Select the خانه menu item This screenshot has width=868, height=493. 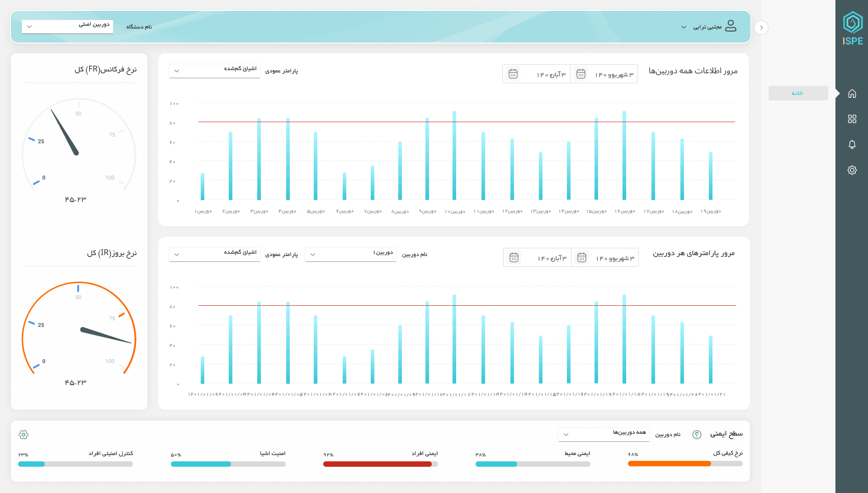[x=798, y=93]
